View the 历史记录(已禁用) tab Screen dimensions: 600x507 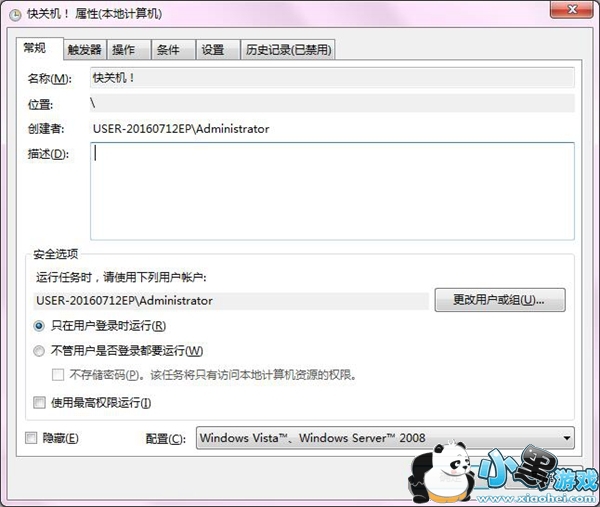288,50
